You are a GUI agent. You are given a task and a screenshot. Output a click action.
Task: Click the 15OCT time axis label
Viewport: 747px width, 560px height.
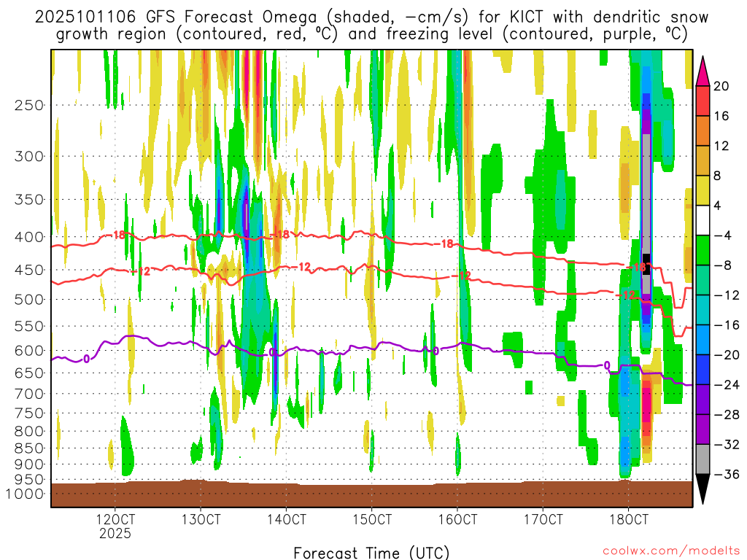coord(372,519)
